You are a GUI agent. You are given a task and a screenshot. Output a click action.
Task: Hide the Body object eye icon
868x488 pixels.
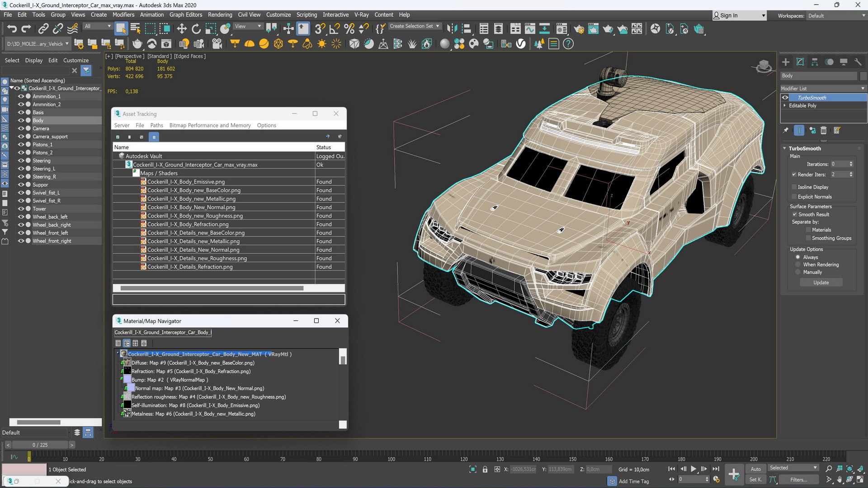point(21,121)
